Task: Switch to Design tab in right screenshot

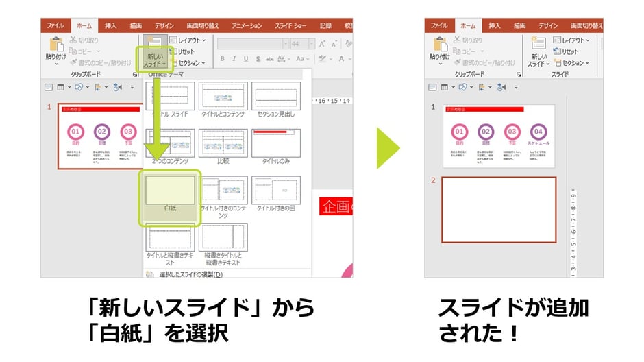Action: (x=548, y=25)
